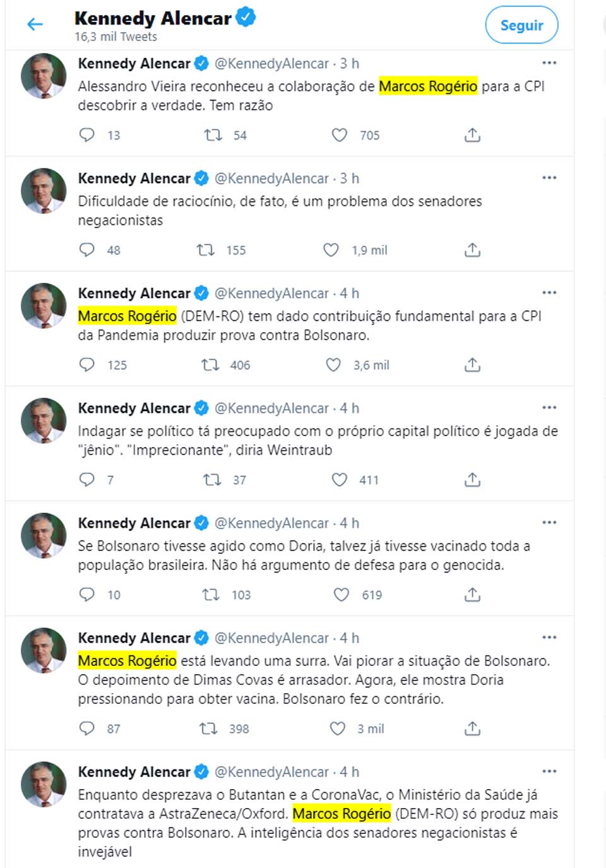Retweet the 'levando uma surra' tweet
The height and width of the screenshot is (868, 606).
208,728
